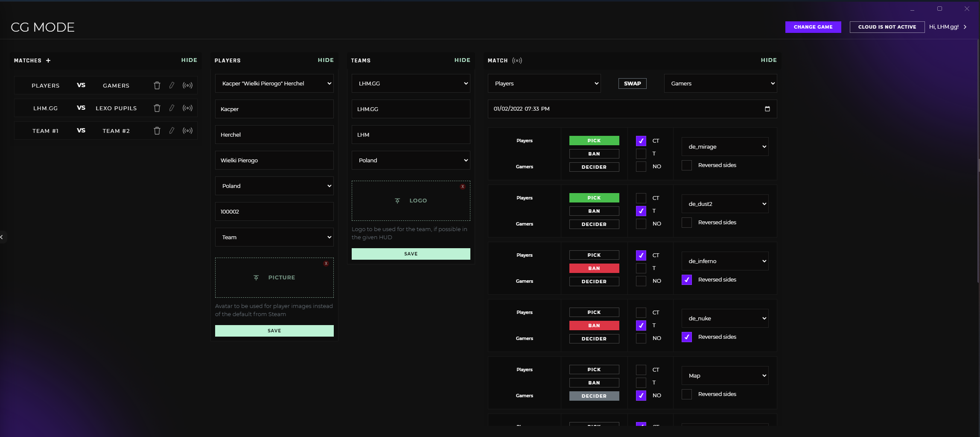
Task: Select DECIDER for the de_dust2 veto
Action: click(594, 224)
